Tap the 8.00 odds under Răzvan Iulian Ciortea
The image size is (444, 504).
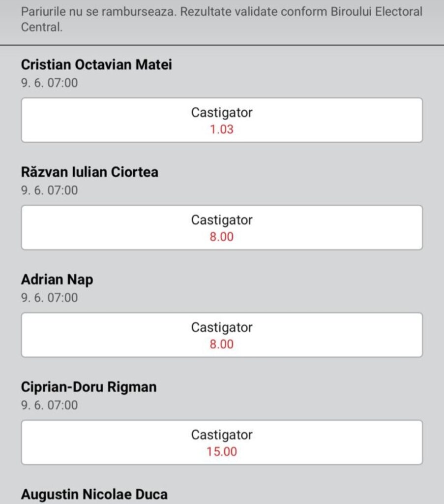tap(222, 237)
